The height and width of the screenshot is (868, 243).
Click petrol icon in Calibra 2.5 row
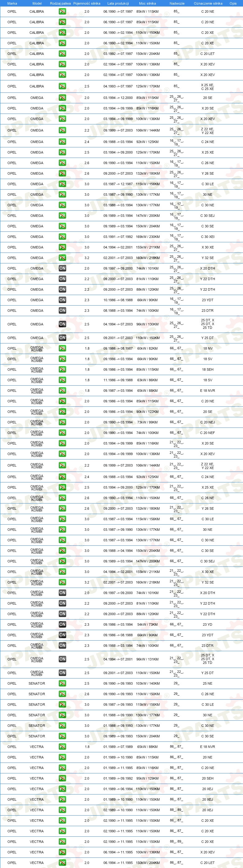(62, 86)
